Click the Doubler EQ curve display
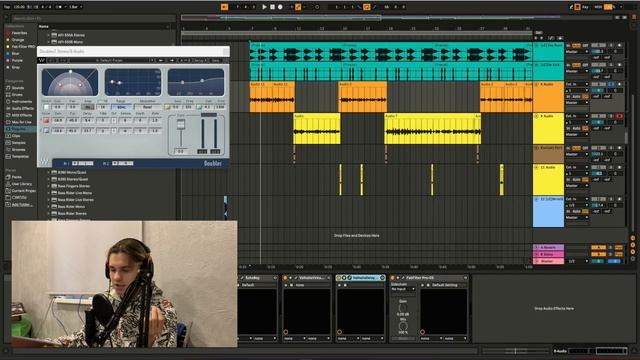 point(196,82)
